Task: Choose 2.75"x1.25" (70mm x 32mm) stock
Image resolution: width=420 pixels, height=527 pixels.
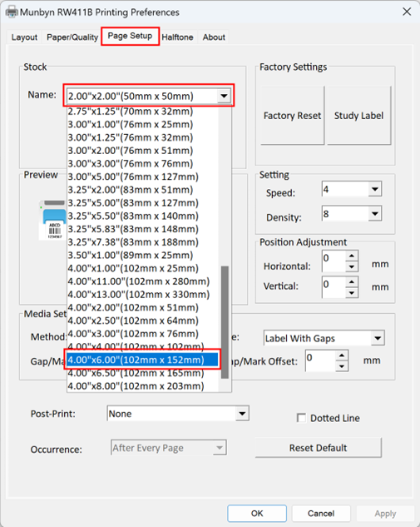Action: click(143, 112)
